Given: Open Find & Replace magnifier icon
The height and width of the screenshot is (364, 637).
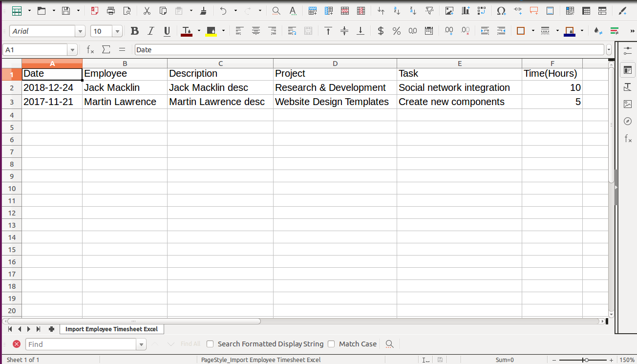Looking at the screenshot, I should coord(276,11).
